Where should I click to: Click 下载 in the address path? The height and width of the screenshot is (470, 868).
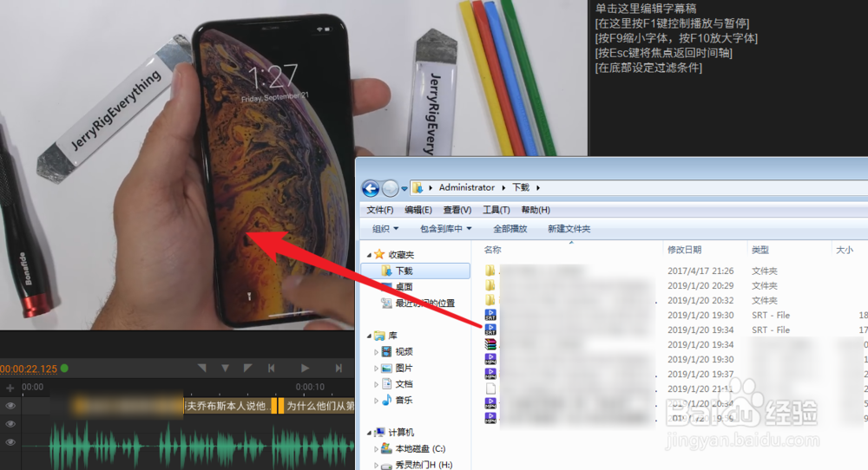[x=521, y=187]
